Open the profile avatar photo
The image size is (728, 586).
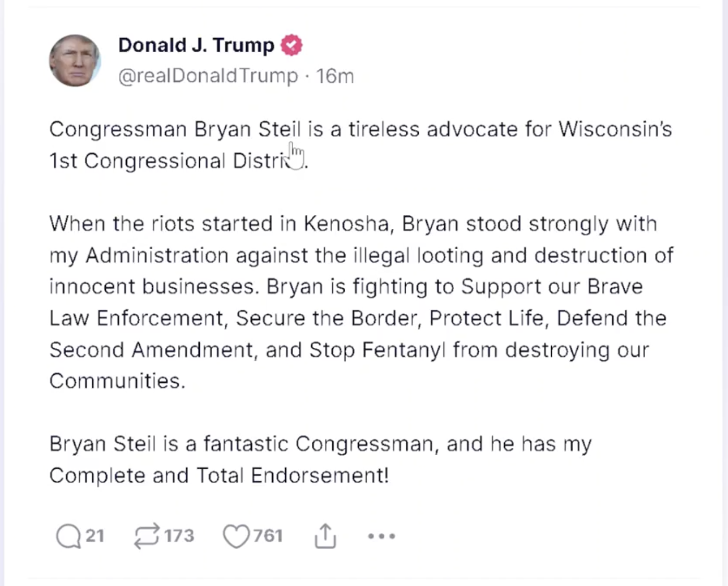tap(75, 60)
